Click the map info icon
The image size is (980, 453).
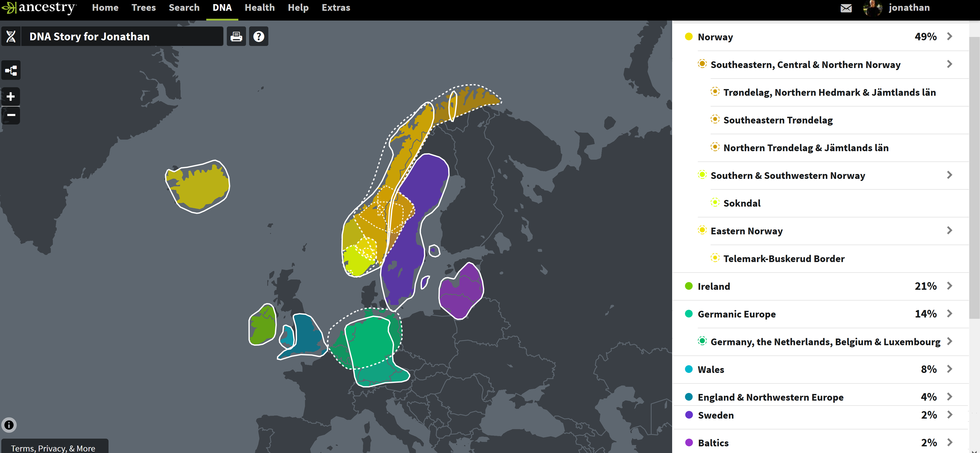click(9, 425)
